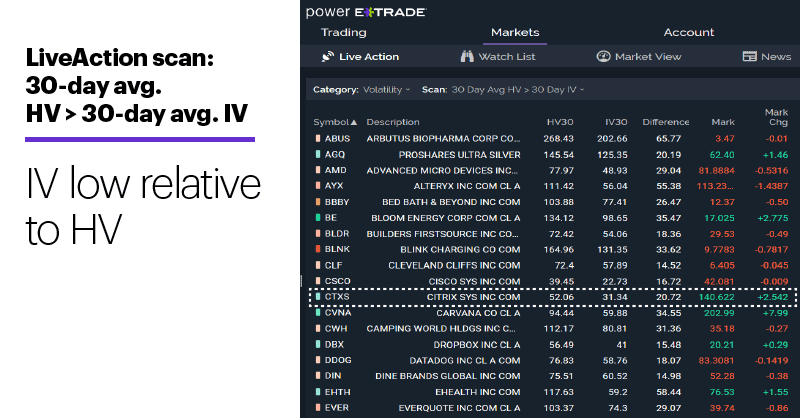
Task: Click DROPBOX INC CL A description
Action: [477, 345]
